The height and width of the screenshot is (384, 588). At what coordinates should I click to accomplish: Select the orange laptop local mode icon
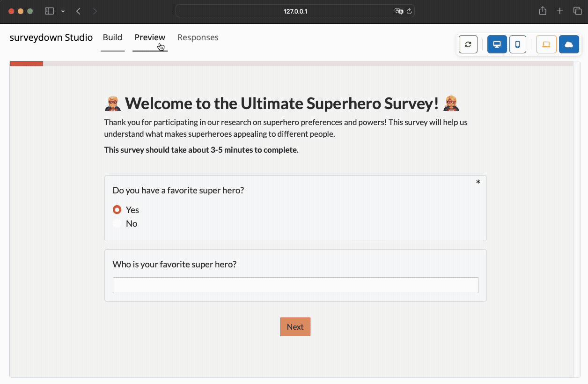(546, 44)
